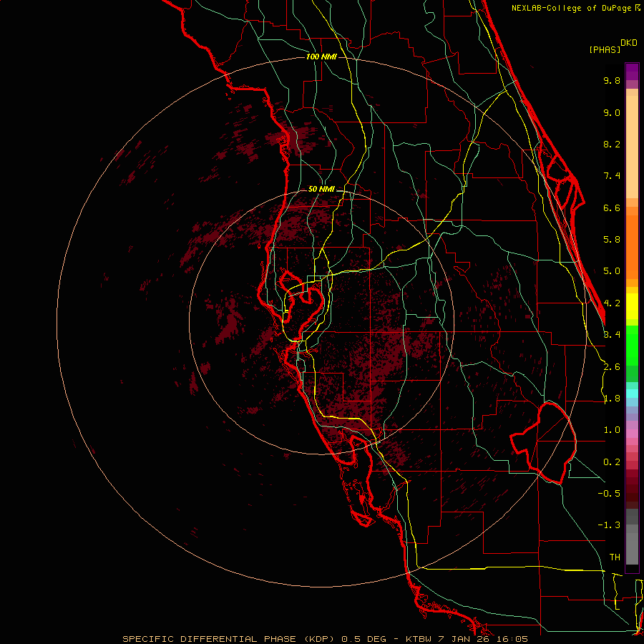644x644 pixels.
Task: Pick the orange swatch beside 5.8
Action: pos(632,240)
